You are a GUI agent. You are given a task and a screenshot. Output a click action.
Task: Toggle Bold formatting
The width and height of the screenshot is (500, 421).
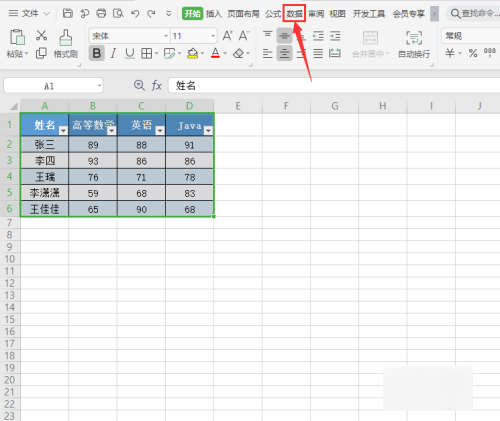97,53
